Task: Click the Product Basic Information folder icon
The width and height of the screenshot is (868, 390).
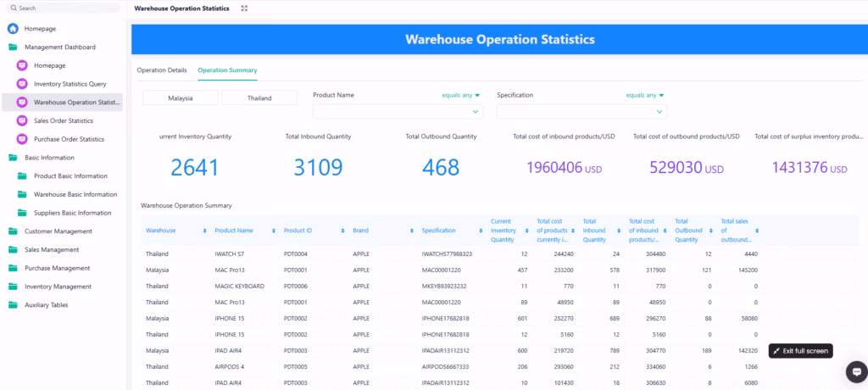Action: point(23,175)
